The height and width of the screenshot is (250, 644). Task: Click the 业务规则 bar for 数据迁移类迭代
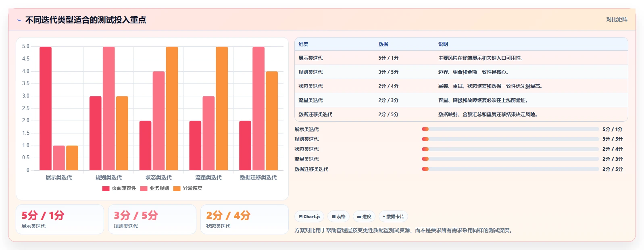[x=258, y=108]
